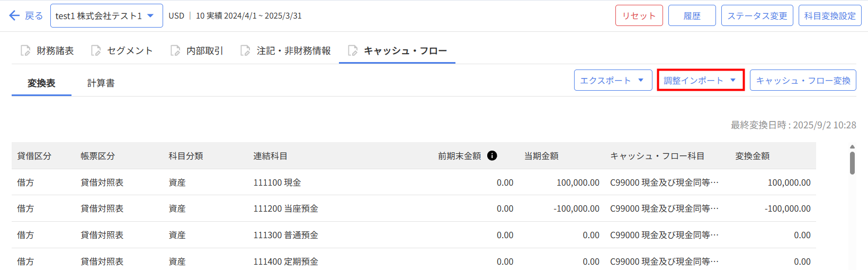Open the 財務諸表 tab
The image size is (868, 270).
[55, 51]
